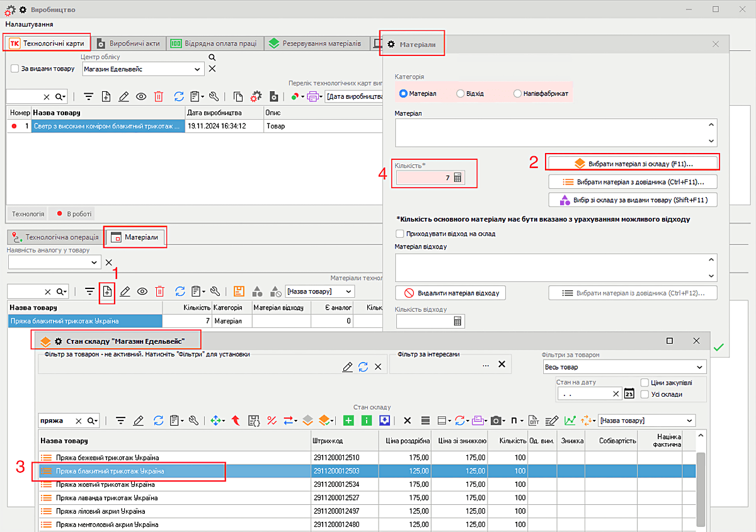This screenshot has width=756, height=532.
Task: Click the refresh icon in the warehouse filter panel
Action: pyautogui.click(x=363, y=367)
